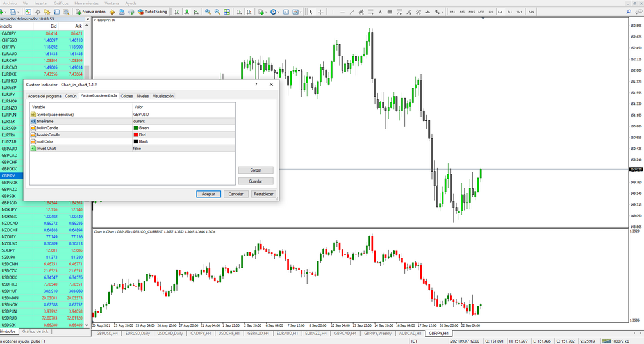Click the dialog help question mark
Viewport: 644px width, 344px height.
[256, 84]
